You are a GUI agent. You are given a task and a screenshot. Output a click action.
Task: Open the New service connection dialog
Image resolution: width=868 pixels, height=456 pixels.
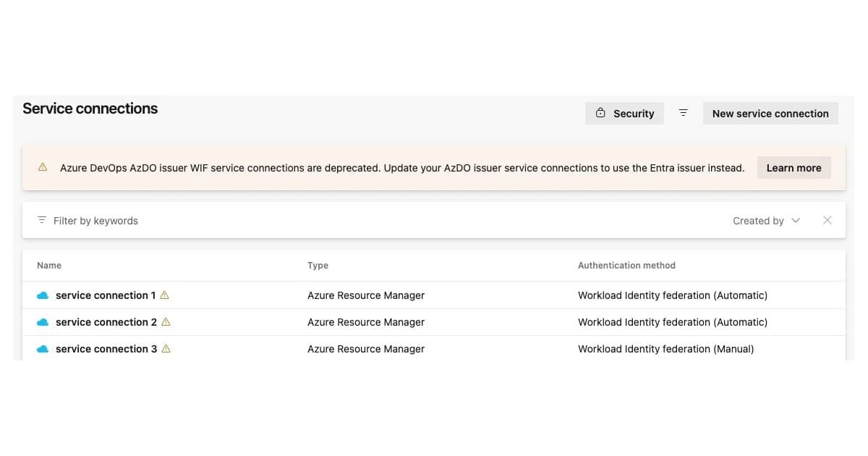pos(770,113)
